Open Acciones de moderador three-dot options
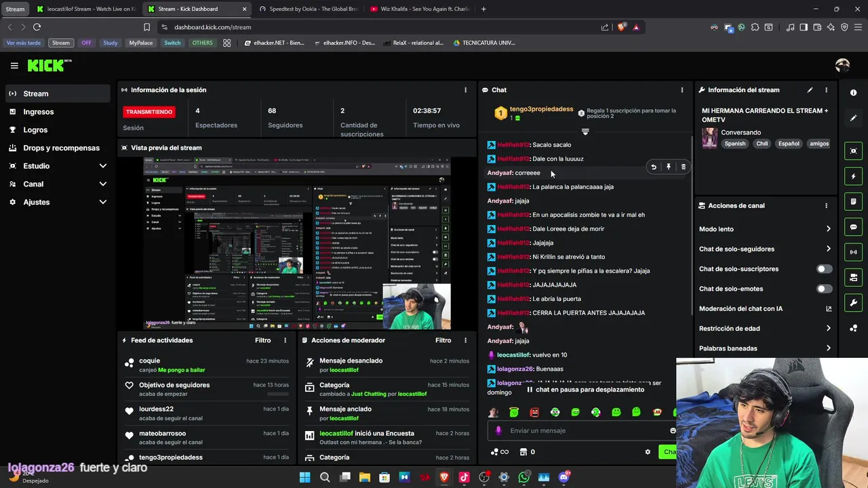This screenshot has width=868, height=488. tap(465, 340)
